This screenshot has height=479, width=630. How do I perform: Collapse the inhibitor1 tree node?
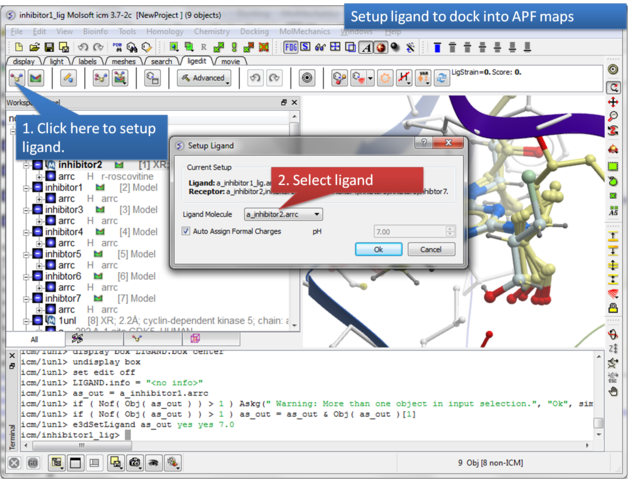tap(26, 188)
